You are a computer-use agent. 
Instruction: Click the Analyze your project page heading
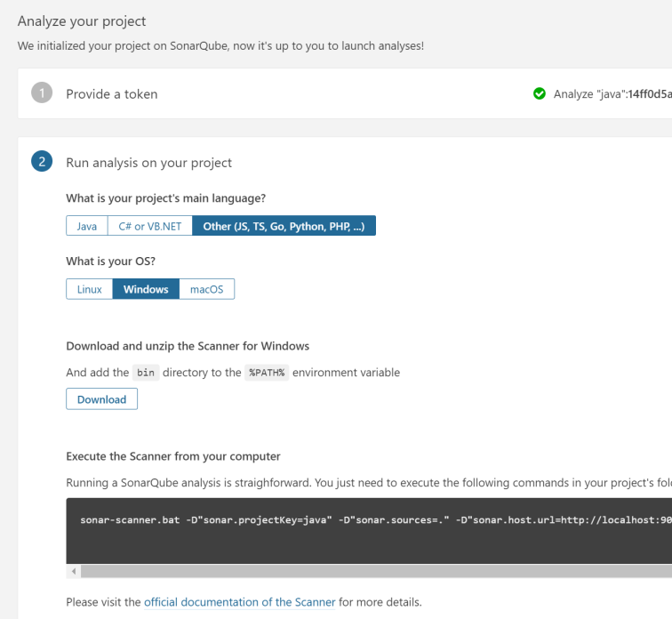(82, 21)
